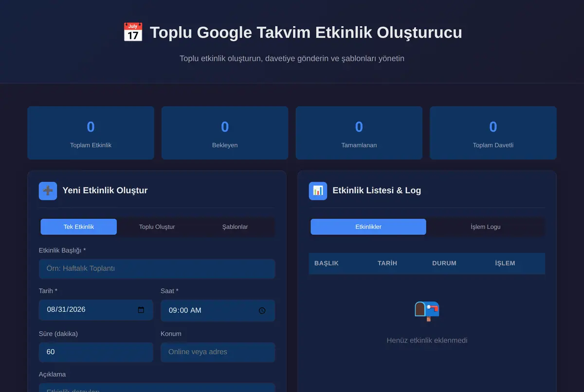Click the Bekleyen stat card

click(x=225, y=133)
